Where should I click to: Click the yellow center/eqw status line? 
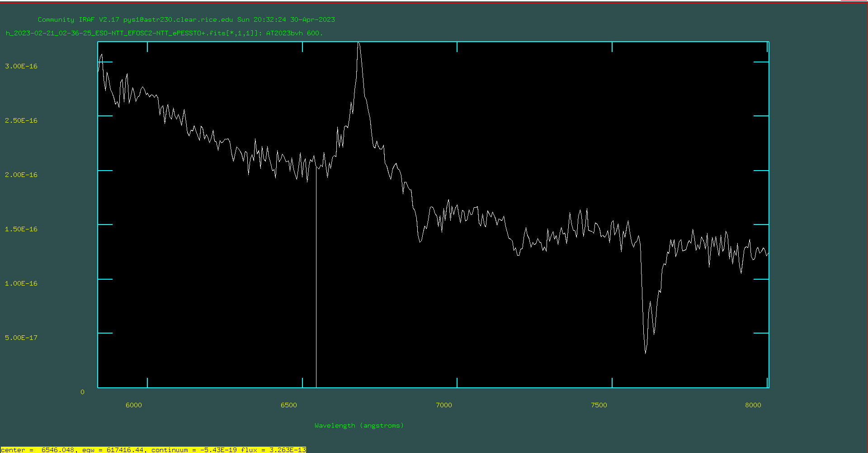(153, 450)
